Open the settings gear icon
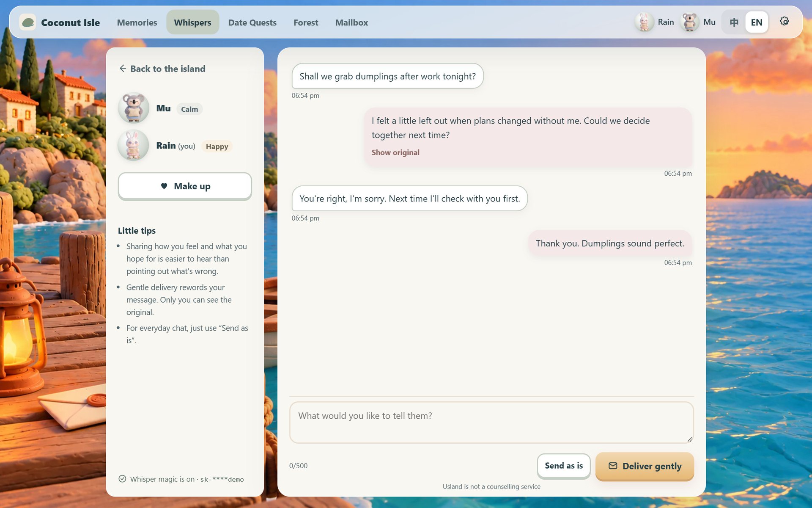This screenshot has height=508, width=812. (x=784, y=21)
